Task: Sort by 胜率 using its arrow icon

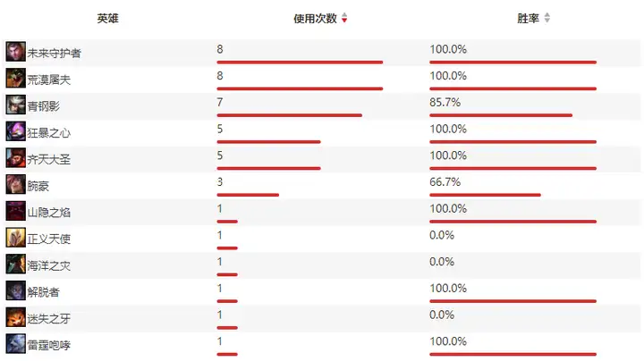Action: [547, 18]
